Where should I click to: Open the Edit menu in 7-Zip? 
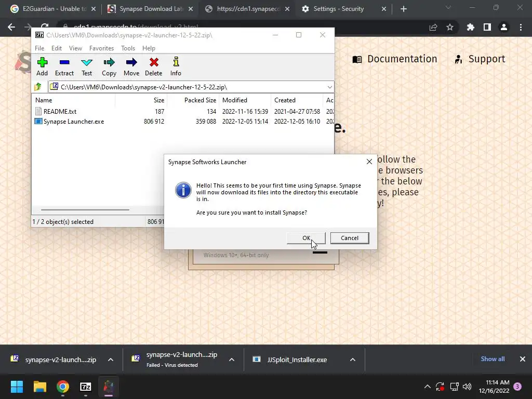click(x=56, y=48)
